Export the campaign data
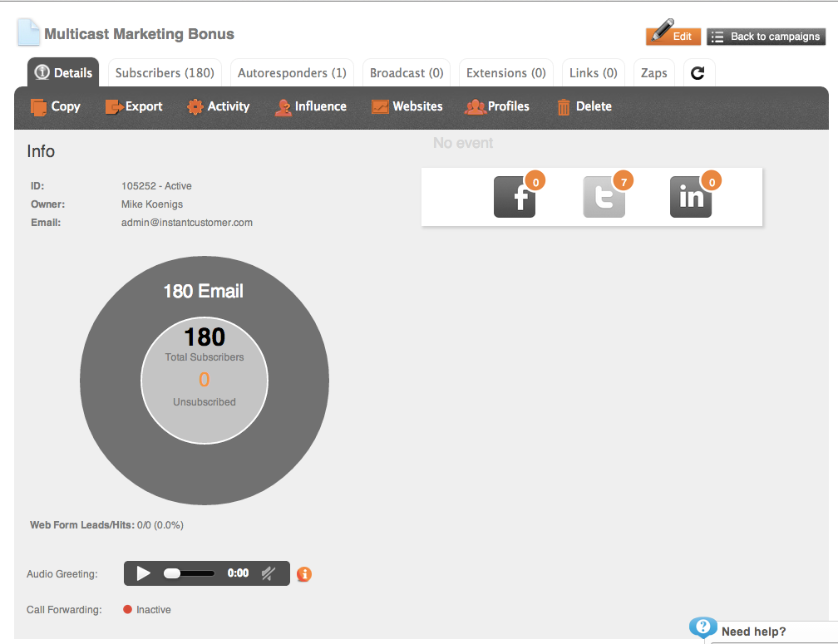Image resolution: width=838 pixels, height=644 pixels. [134, 107]
